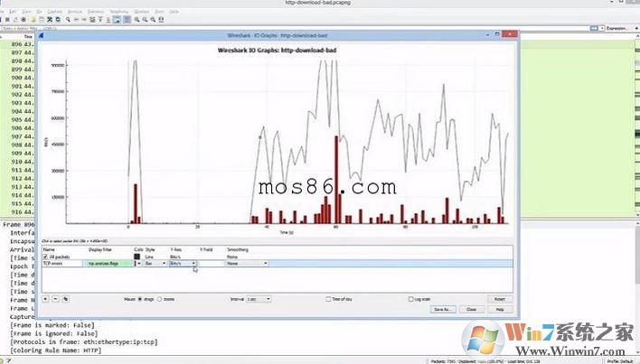
Task: Open the Capture menu
Action: pyautogui.click(x=55, y=12)
